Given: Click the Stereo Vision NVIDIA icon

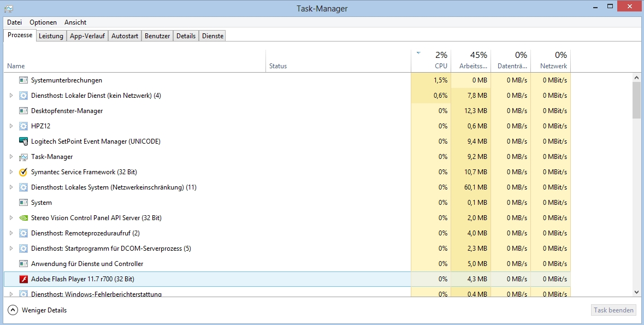Looking at the screenshot, I should click(23, 218).
